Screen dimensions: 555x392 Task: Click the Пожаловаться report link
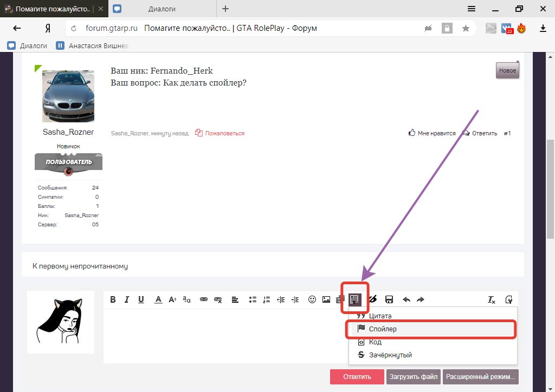tap(220, 133)
